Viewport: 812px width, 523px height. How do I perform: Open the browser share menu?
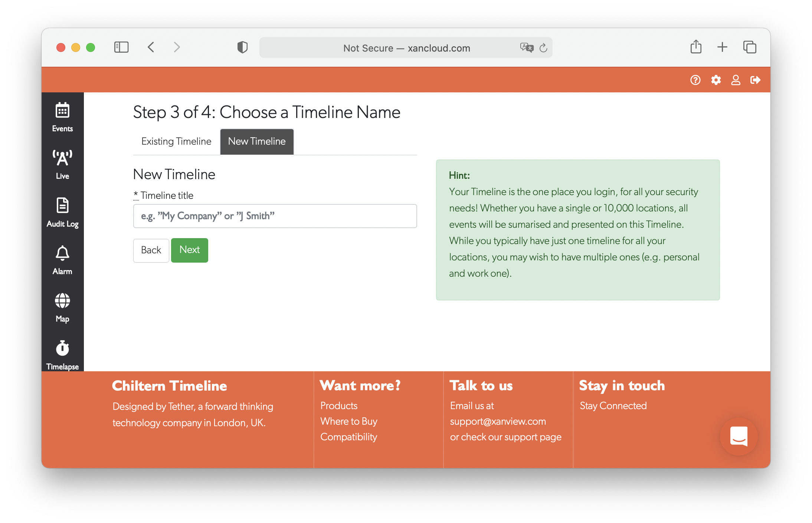696,47
